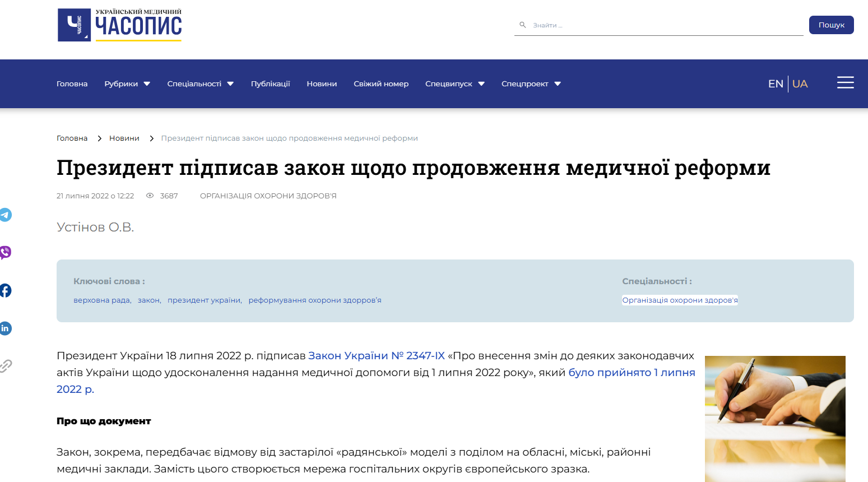868x482 pixels.
Task: Click the eye views icon near 3687
Action: point(150,196)
